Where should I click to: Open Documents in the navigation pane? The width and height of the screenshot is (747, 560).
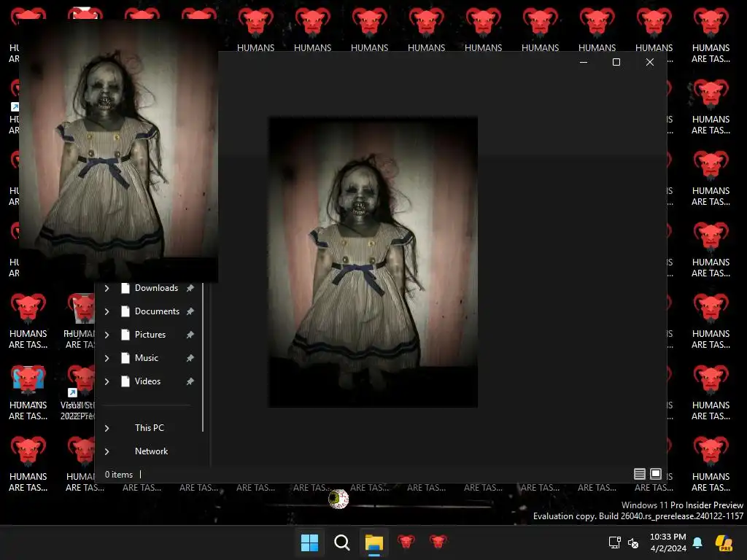pyautogui.click(x=158, y=311)
